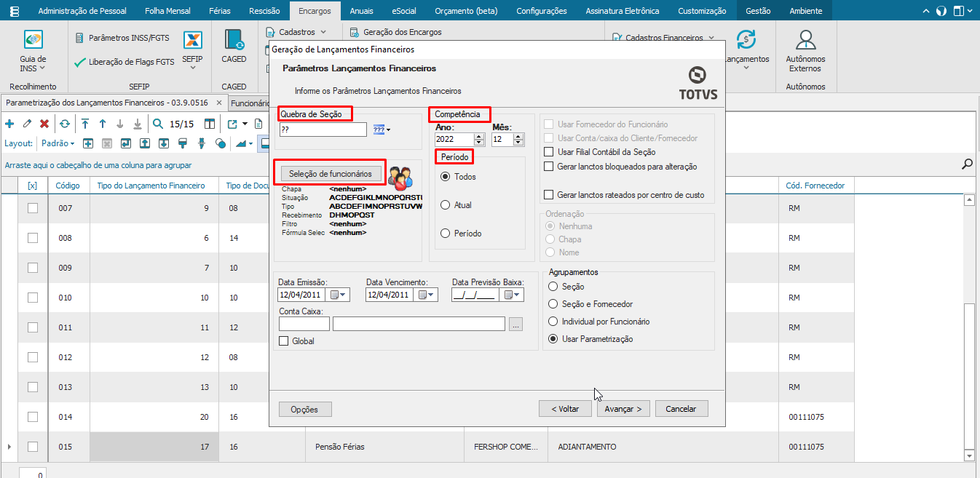The height and width of the screenshot is (478, 980).
Task: Open Data Emissão calendar dropdown
Action: point(339,295)
